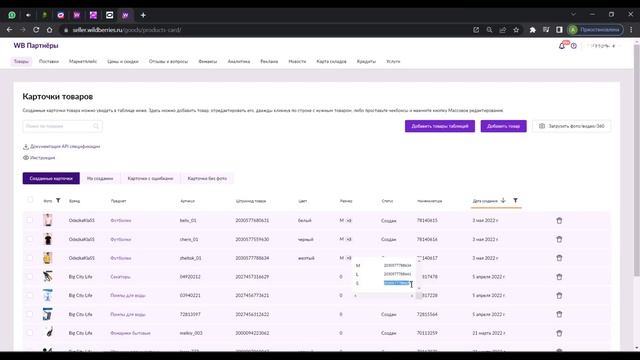The height and width of the screenshot is (360, 640).
Task: Open Документация API спецификации link
Action: [65, 147]
